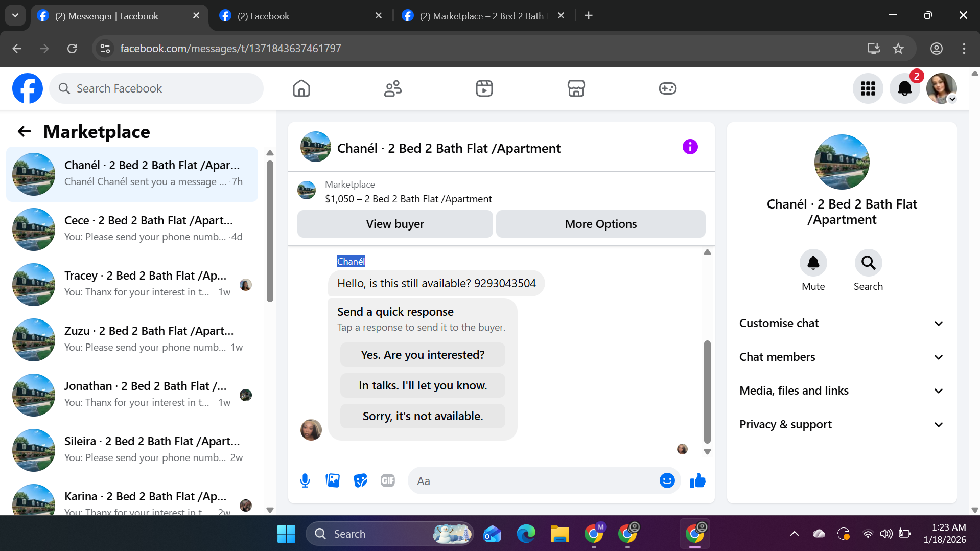Show hidden system tray icons chevron
Viewport: 980px width, 551px height.
[x=794, y=534]
